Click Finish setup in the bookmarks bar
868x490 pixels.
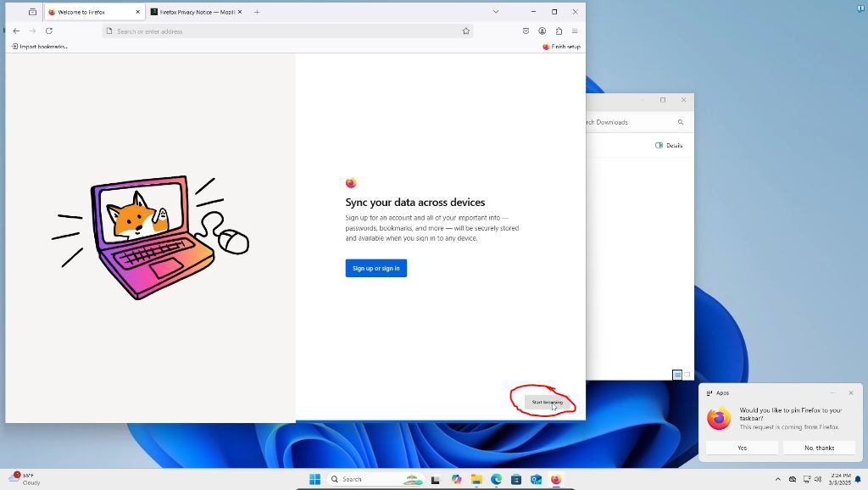click(x=561, y=47)
